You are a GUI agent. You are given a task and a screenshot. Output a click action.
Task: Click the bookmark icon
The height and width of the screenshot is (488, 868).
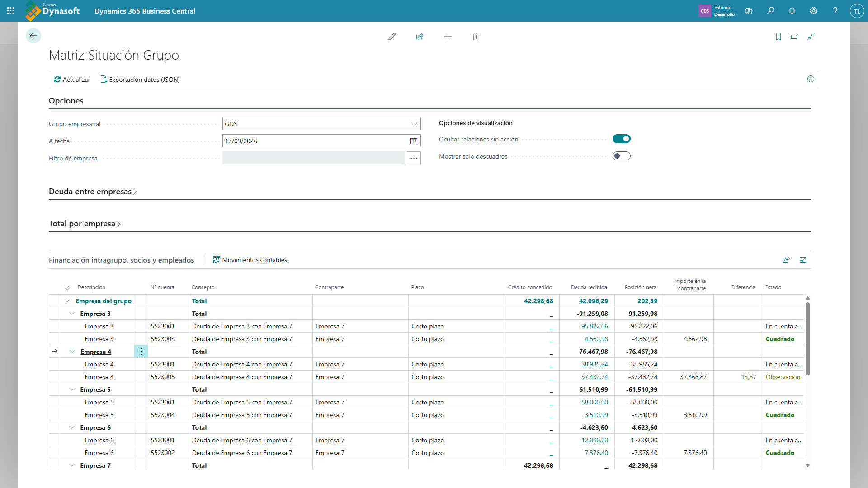point(778,37)
